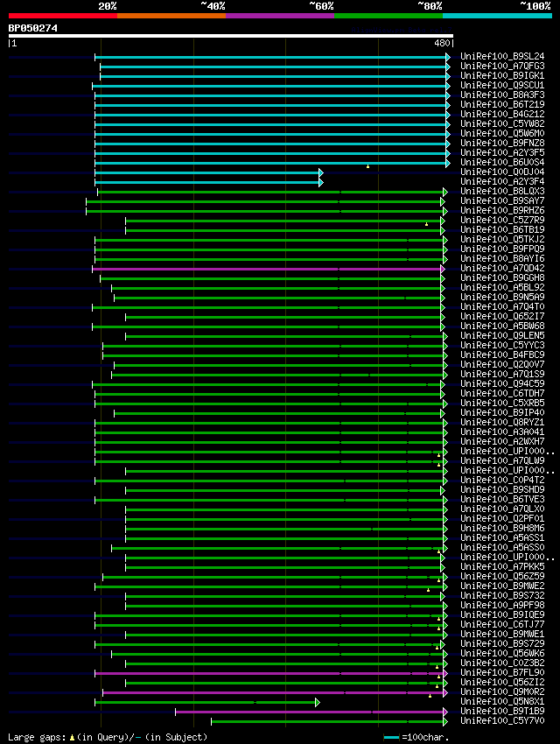Click the white query sequence bar
This screenshot has height=744, width=560.
[x=231, y=36]
